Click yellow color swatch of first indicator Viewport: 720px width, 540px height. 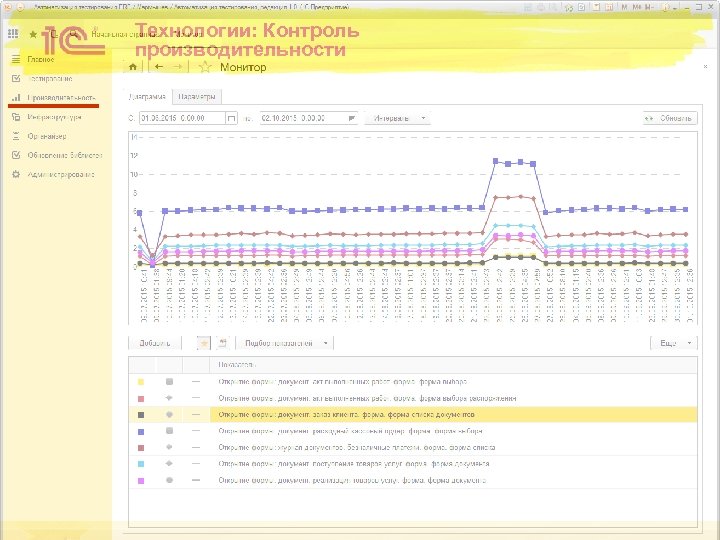click(141, 382)
